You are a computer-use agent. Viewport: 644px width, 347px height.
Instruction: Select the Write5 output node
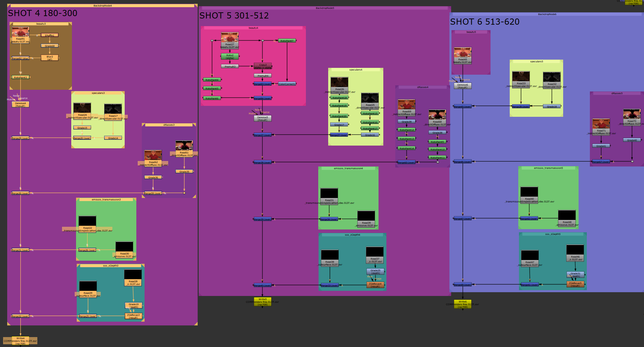tap(262, 302)
